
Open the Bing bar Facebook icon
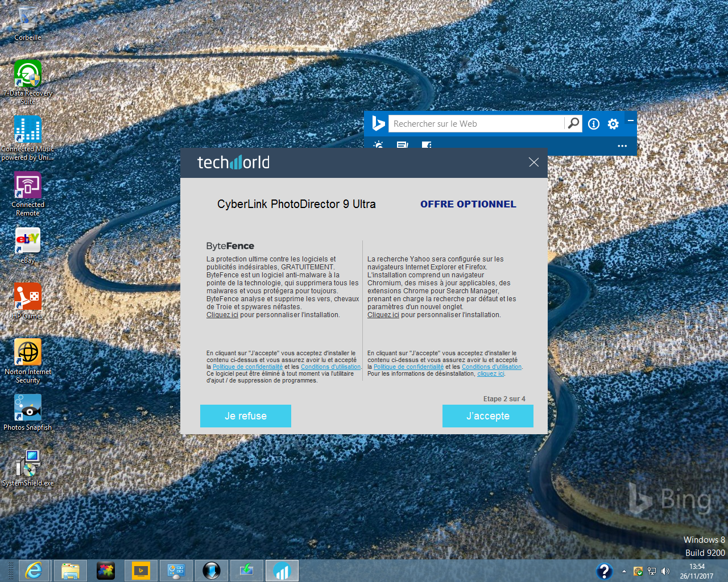tap(427, 145)
